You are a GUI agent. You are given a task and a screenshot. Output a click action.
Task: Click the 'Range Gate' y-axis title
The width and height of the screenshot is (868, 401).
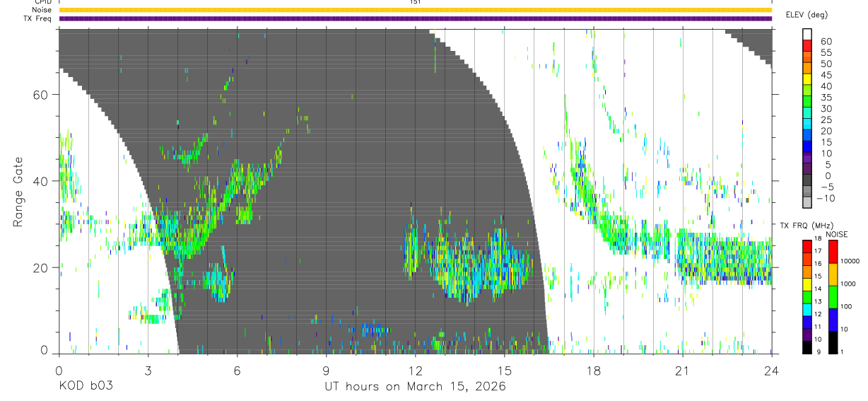pyautogui.click(x=20, y=193)
